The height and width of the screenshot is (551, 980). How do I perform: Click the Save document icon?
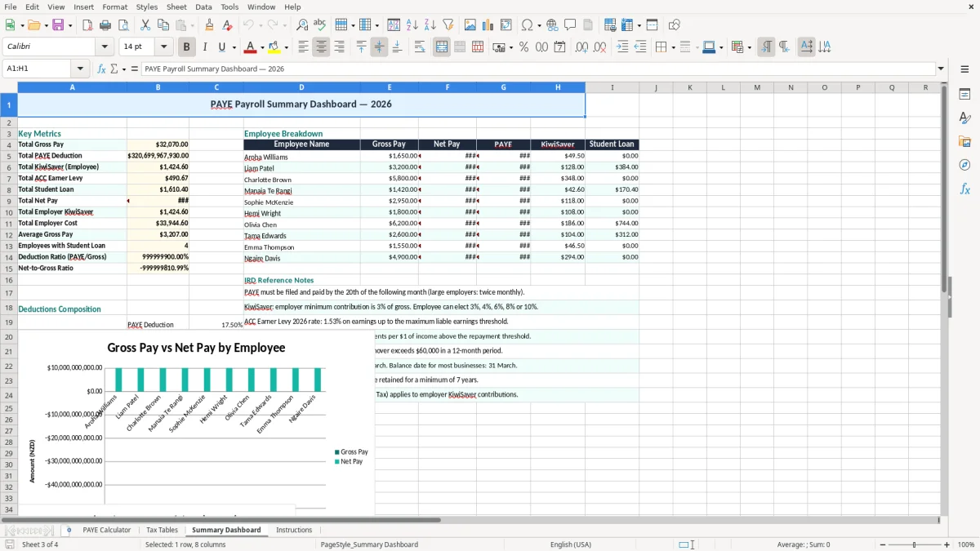[x=58, y=25]
